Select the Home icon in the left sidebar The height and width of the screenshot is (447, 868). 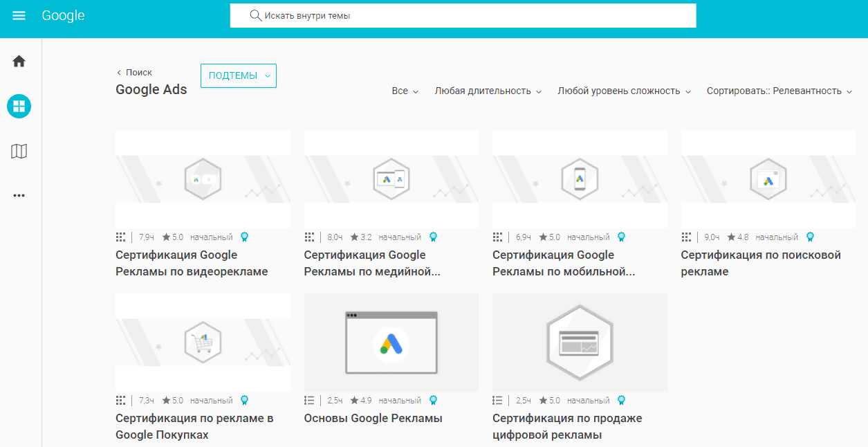pyautogui.click(x=19, y=61)
